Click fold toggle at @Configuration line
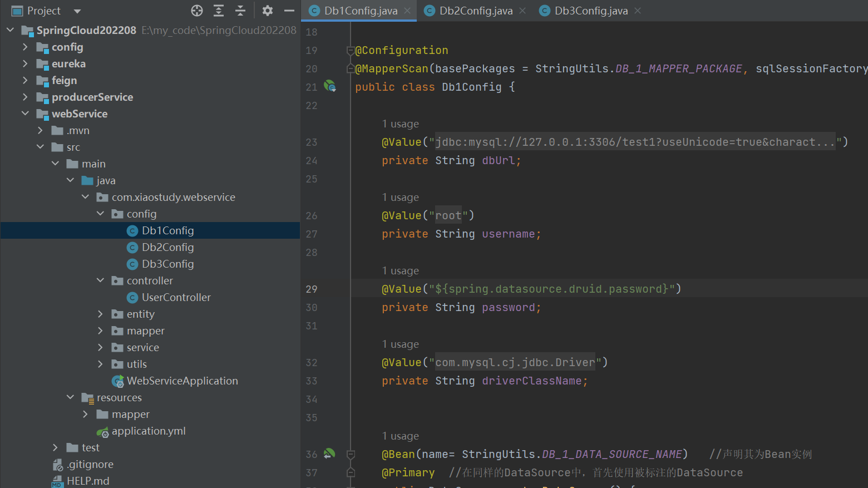 coord(351,51)
